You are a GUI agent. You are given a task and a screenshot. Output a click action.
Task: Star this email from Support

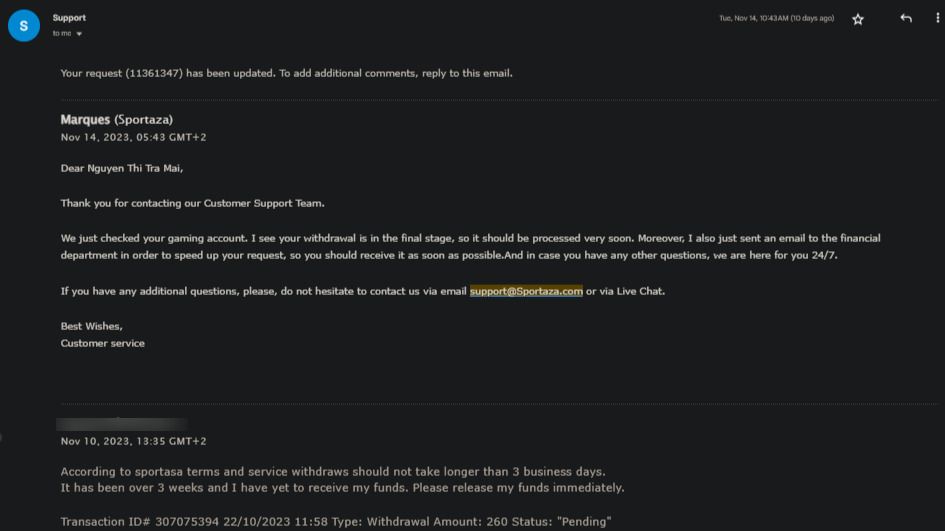point(858,19)
